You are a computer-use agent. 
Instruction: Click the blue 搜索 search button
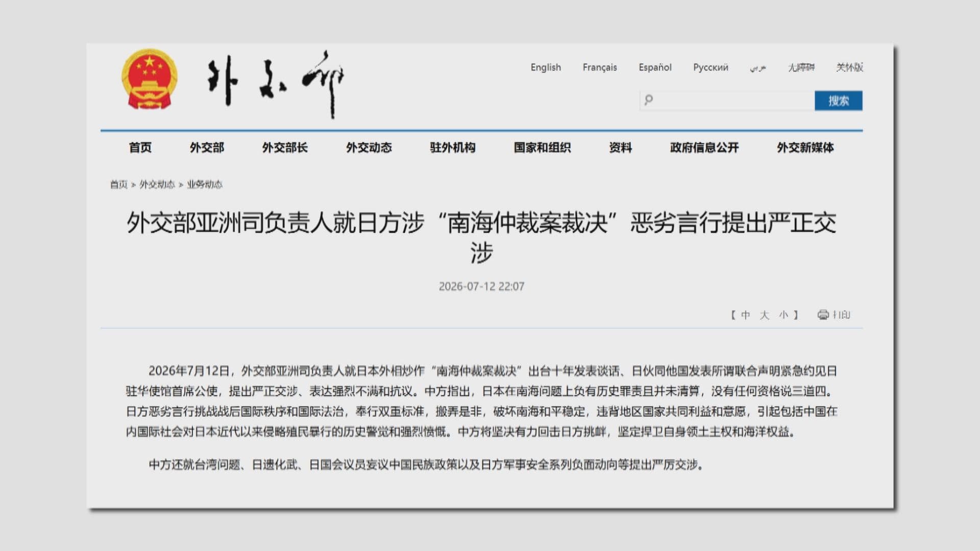[x=839, y=101]
